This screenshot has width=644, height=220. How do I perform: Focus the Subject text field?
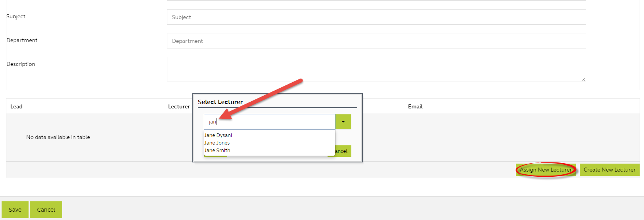coord(376,17)
